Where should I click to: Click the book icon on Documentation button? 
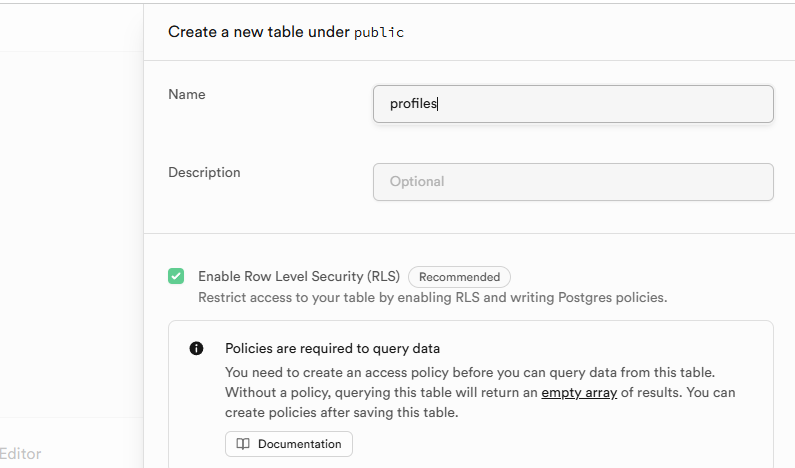coord(243,444)
